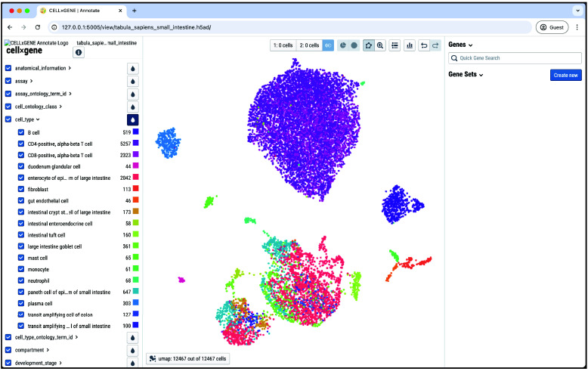The image size is (588, 387).
Task: Activate the zoom and pan tool
Action: coord(380,45)
